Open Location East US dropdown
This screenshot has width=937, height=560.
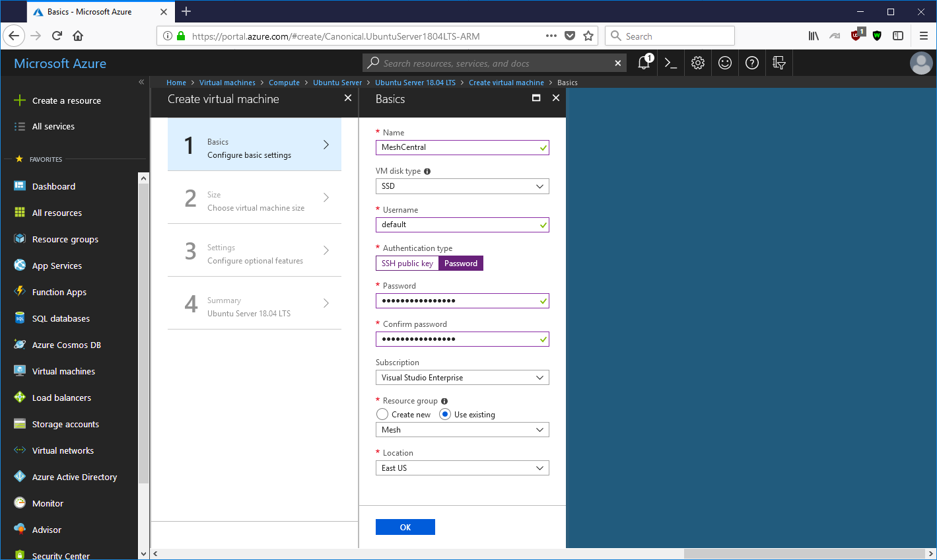click(462, 468)
